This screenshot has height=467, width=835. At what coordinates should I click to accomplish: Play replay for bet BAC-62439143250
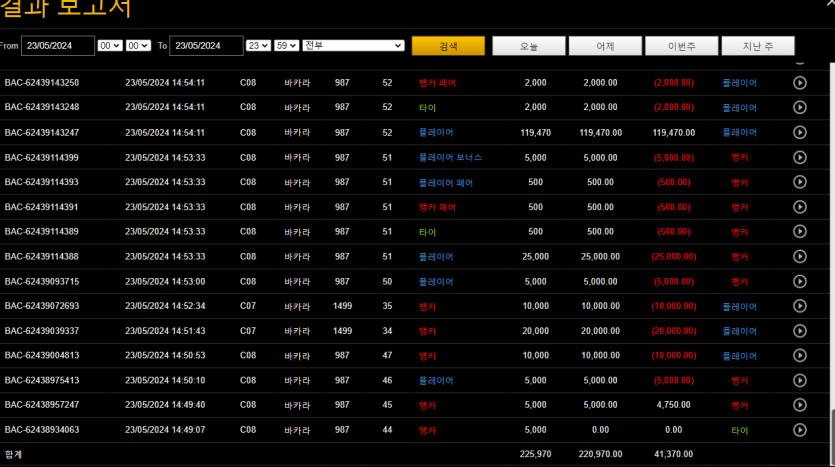pos(799,83)
